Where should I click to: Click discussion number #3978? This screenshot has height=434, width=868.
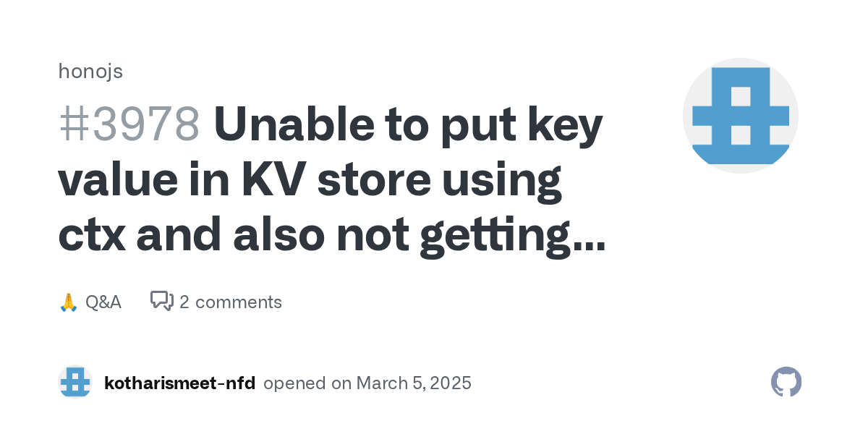129,124
